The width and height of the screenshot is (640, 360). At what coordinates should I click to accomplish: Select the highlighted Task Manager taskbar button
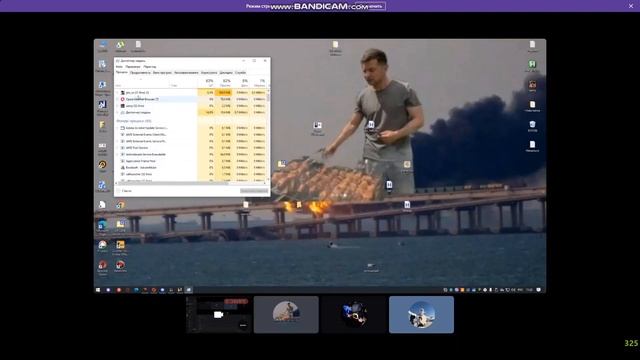(188, 290)
